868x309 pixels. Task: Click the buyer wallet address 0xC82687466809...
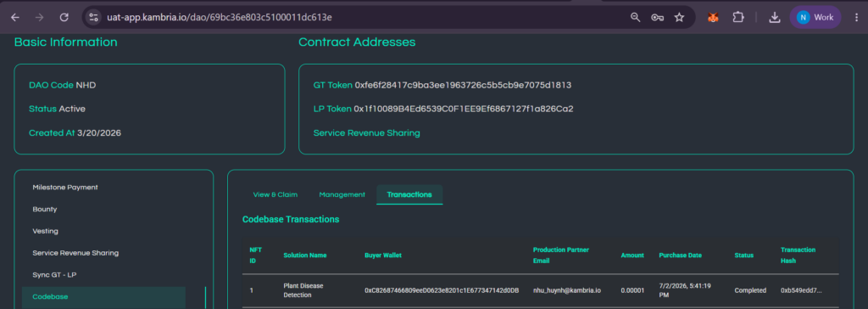pyautogui.click(x=441, y=290)
